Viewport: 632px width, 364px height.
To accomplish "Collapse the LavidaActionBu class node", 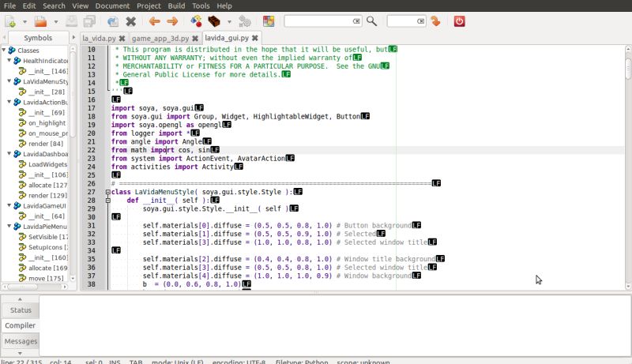I will (9, 103).
